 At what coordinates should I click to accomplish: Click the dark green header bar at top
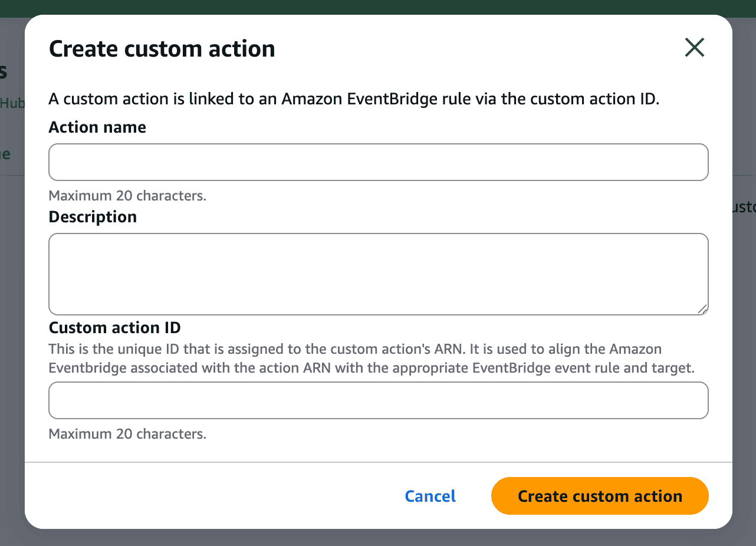377,8
